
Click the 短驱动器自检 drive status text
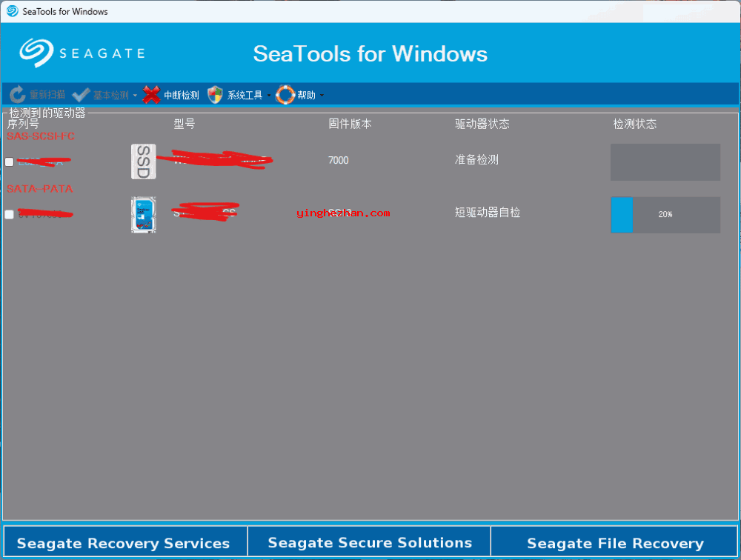[x=488, y=213]
